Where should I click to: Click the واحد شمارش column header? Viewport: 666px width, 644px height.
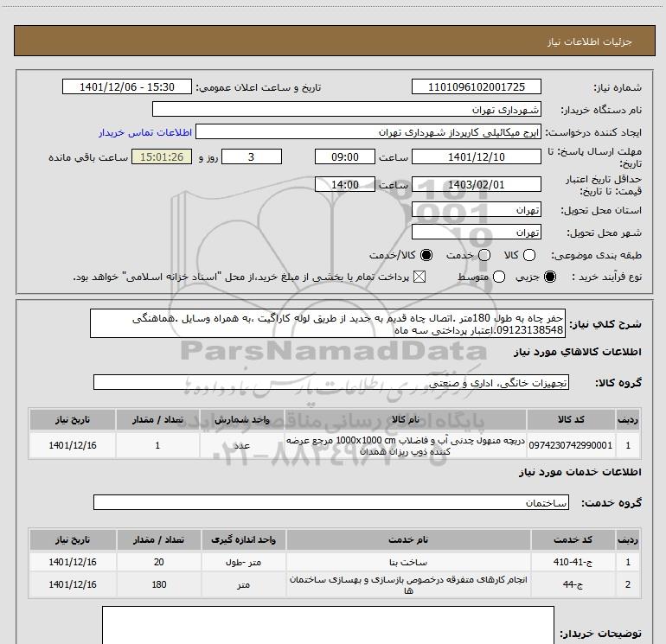[x=241, y=419]
